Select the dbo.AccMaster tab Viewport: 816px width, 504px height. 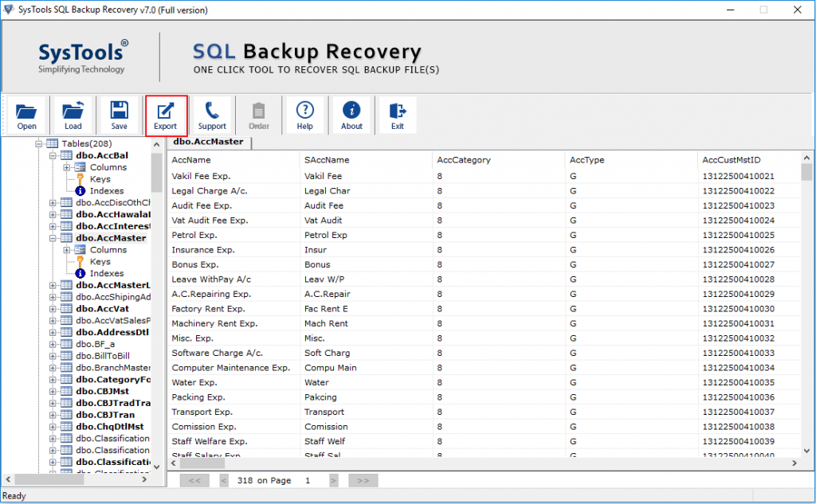[x=209, y=142]
